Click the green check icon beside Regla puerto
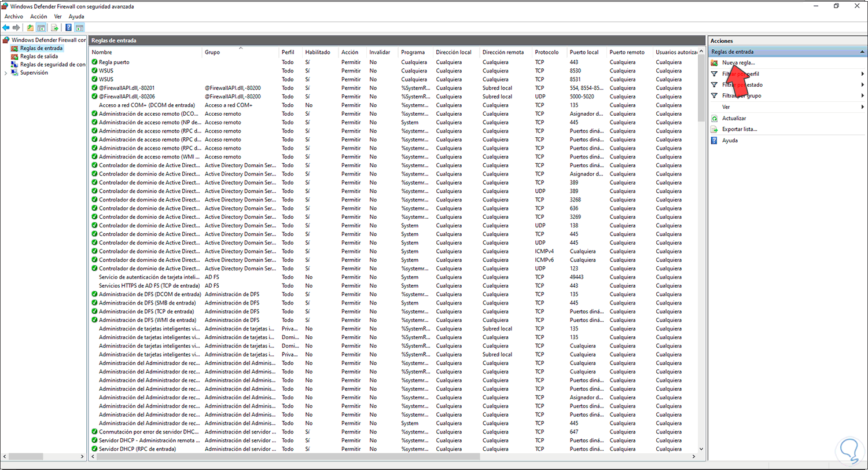Image resolution: width=868 pixels, height=470 pixels. pyautogui.click(x=94, y=62)
